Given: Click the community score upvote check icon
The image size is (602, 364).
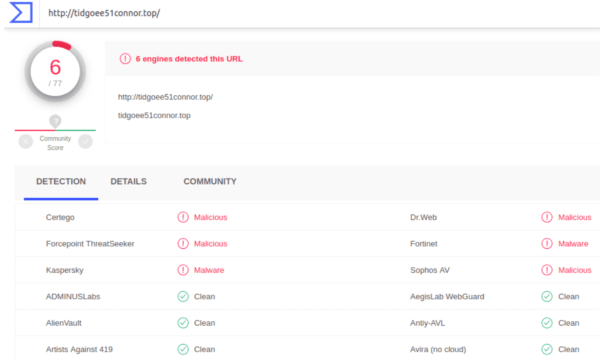Looking at the screenshot, I should (85, 141).
